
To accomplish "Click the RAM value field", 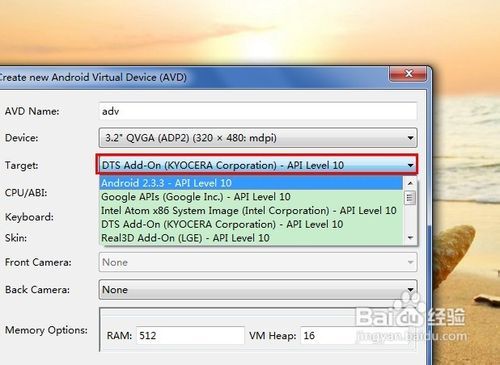I will click(190, 335).
